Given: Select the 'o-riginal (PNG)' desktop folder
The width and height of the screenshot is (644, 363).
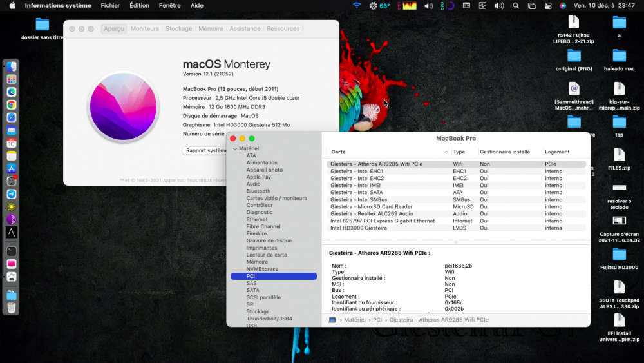Looking at the screenshot, I should tap(574, 60).
